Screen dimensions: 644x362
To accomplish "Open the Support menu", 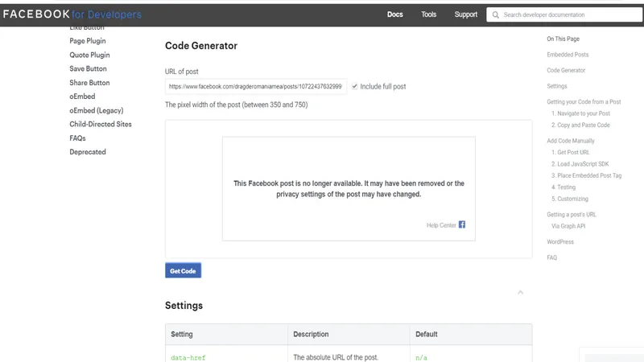I will click(466, 14).
